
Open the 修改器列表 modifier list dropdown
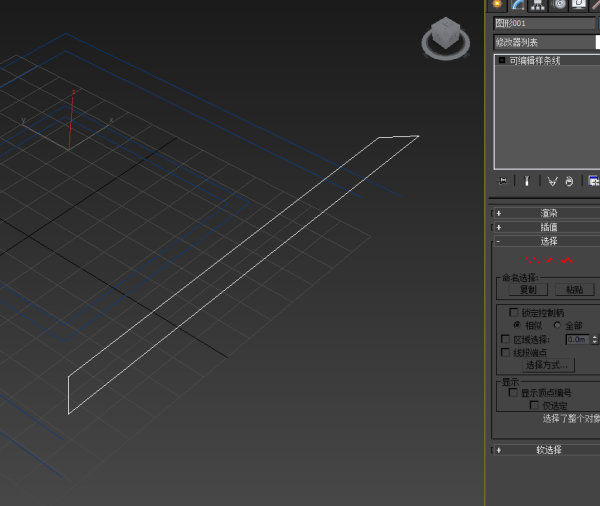point(547,42)
